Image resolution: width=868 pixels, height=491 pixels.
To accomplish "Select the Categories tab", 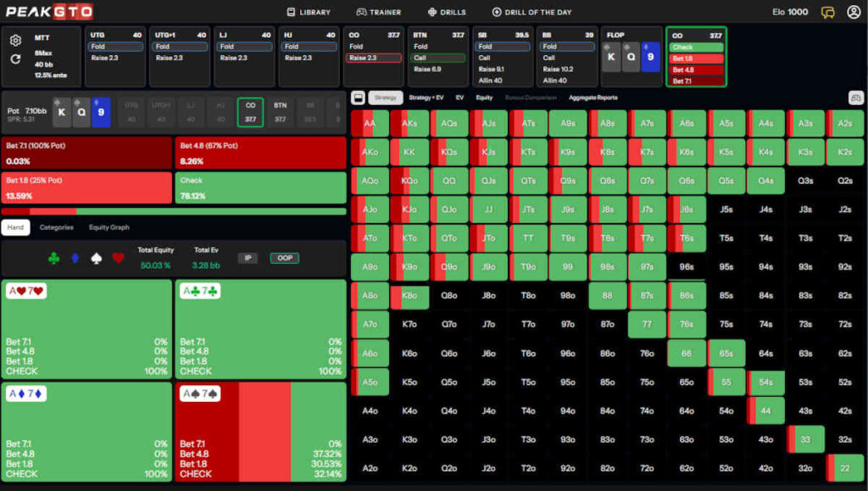I will click(57, 227).
